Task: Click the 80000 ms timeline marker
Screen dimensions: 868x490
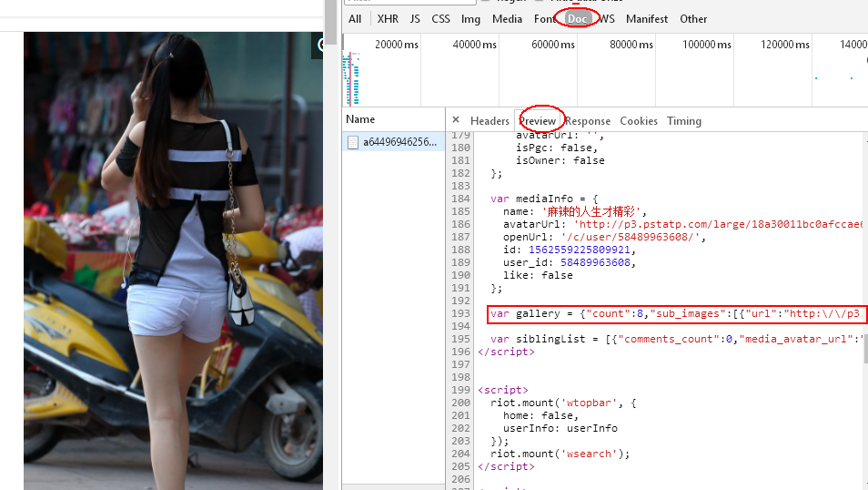Action: pyautogui.click(x=631, y=45)
